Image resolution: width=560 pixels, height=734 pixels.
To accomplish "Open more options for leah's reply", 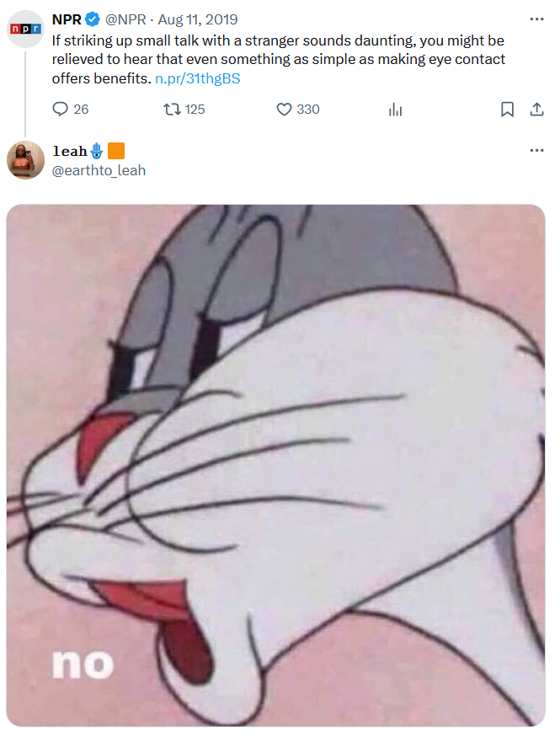I will (x=536, y=151).
